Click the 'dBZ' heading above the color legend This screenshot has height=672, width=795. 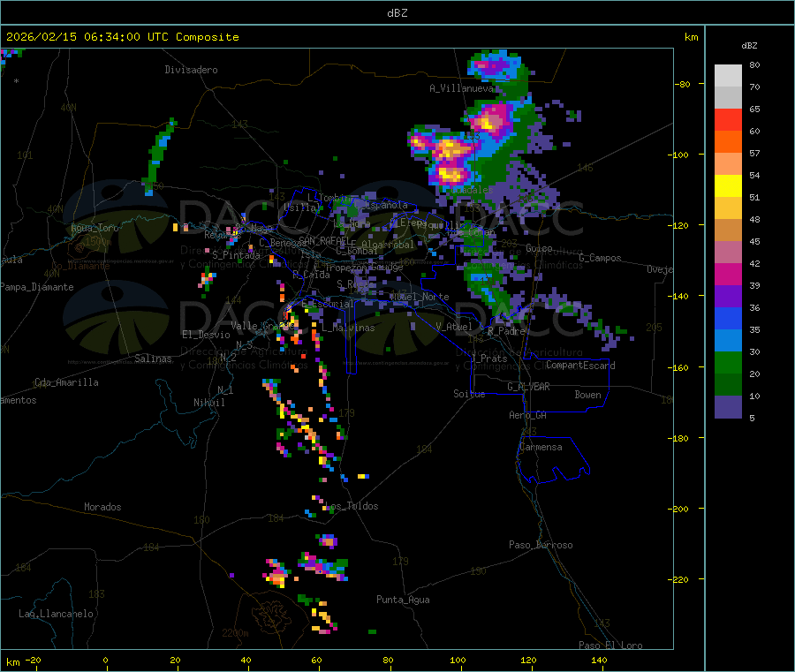tap(749, 46)
